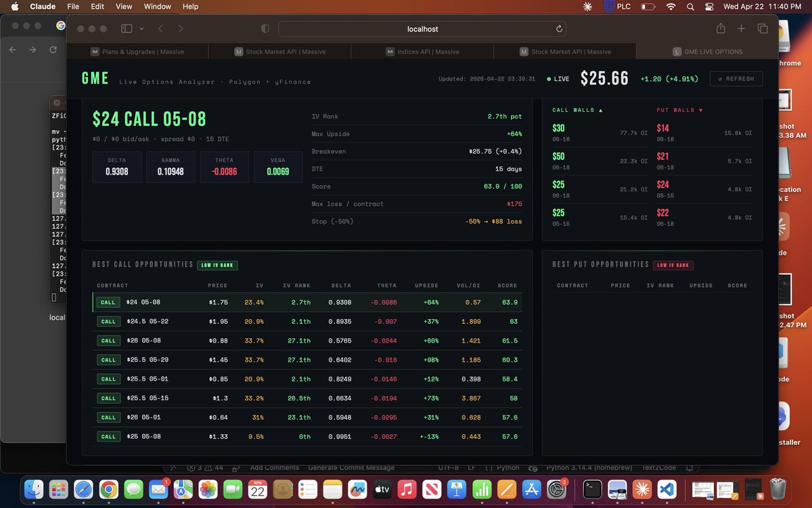812x508 pixels.
Task: Select the $25.5 05-15 call row
Action: pyautogui.click(x=307, y=398)
